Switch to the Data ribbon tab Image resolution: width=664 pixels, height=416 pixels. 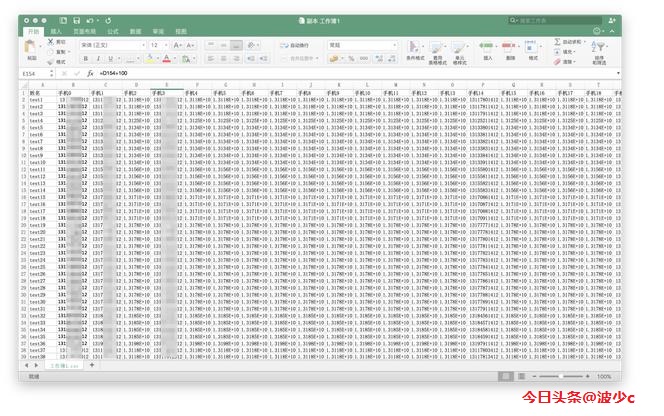(136, 31)
